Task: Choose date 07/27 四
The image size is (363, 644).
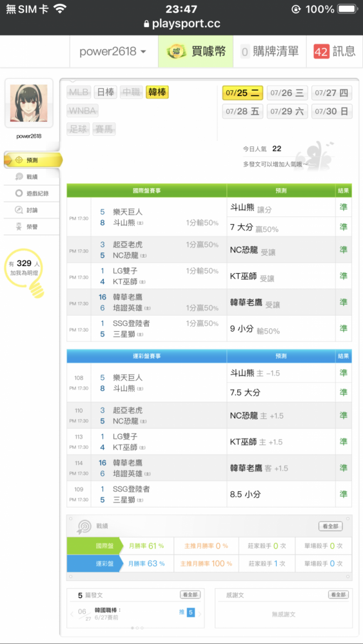Action: tap(332, 93)
